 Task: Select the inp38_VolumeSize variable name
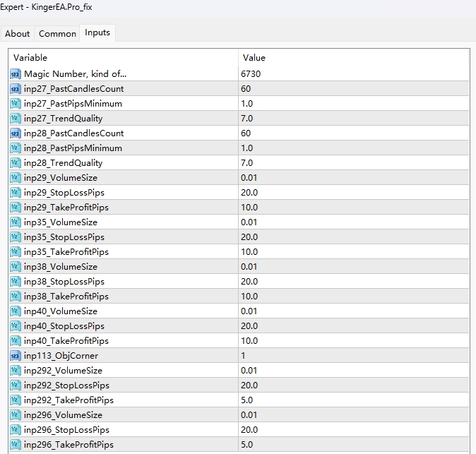(x=60, y=267)
